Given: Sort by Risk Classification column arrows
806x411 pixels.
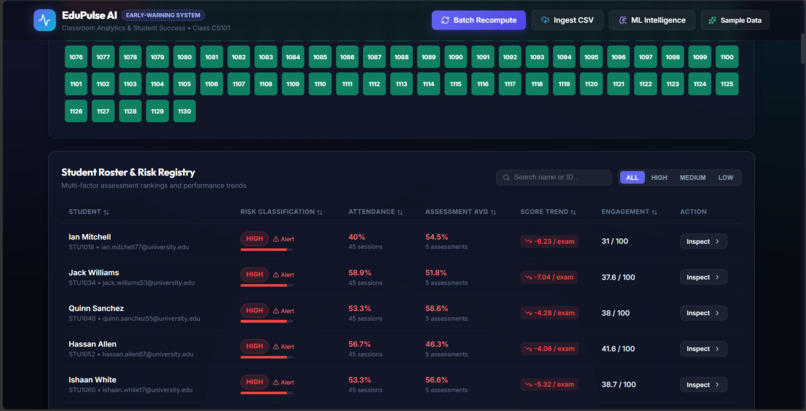Looking at the screenshot, I should (320, 212).
